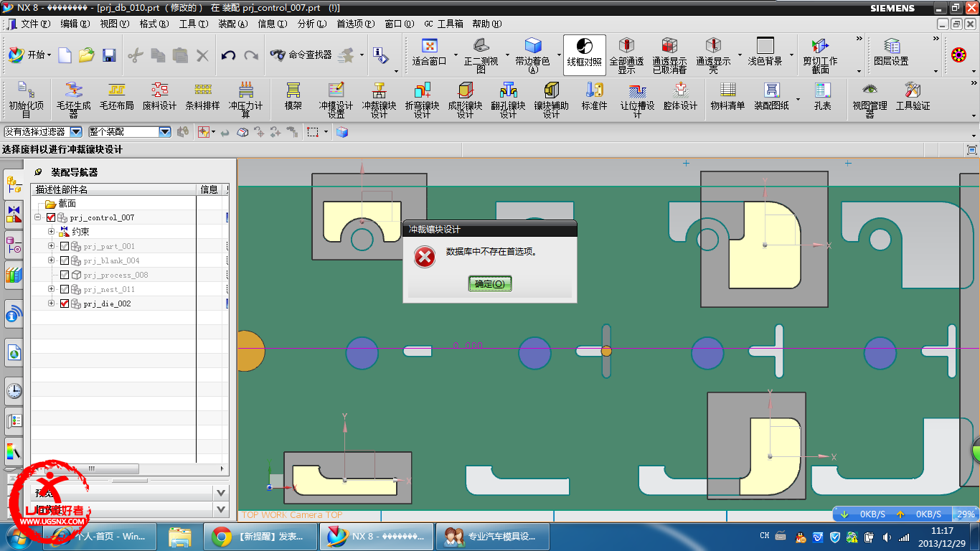This screenshot has height=551, width=980.
Task: Click the 装配图纸 icon
Action: (x=771, y=96)
